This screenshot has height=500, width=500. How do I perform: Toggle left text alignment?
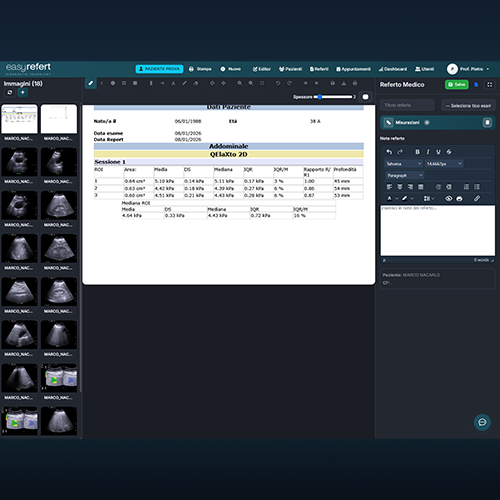389,187
